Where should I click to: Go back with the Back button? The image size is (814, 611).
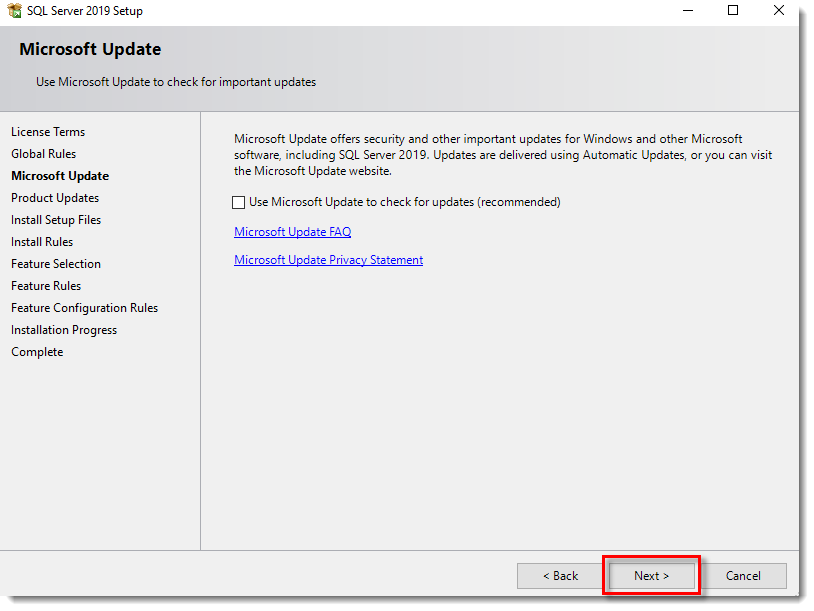tap(560, 576)
